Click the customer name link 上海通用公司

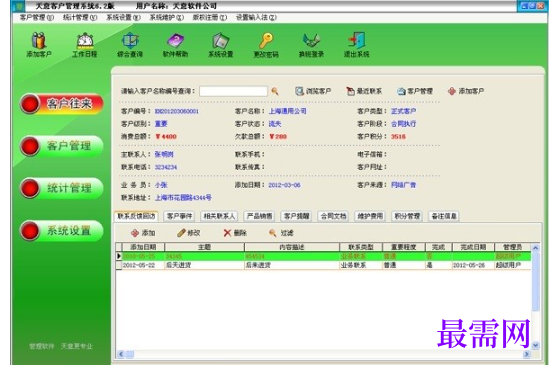click(x=287, y=111)
